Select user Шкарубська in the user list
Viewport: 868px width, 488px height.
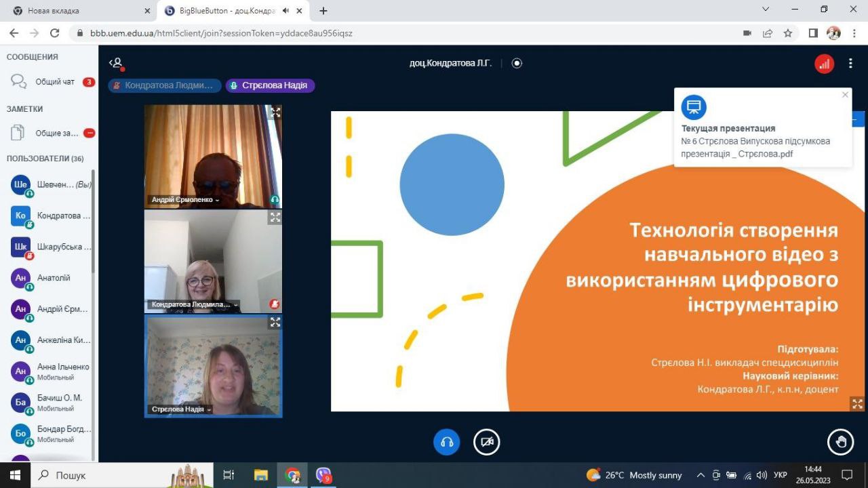(49, 247)
